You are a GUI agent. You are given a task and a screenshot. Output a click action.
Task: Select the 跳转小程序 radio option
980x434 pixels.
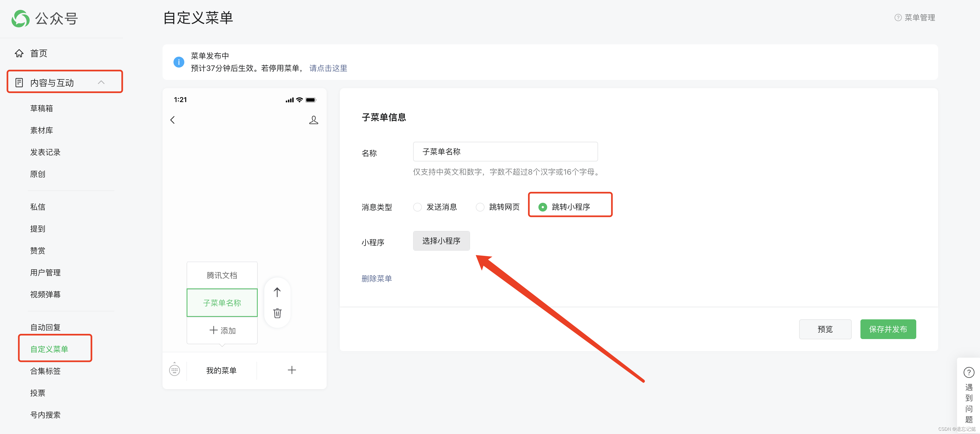pyautogui.click(x=543, y=207)
